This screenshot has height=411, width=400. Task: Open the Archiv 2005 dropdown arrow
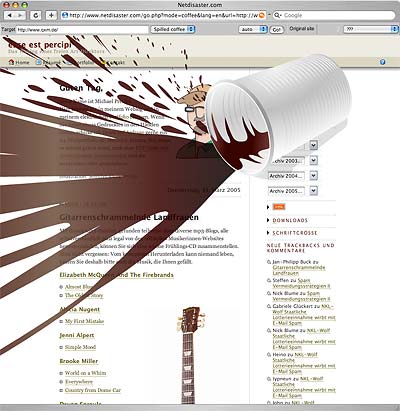coord(313,191)
